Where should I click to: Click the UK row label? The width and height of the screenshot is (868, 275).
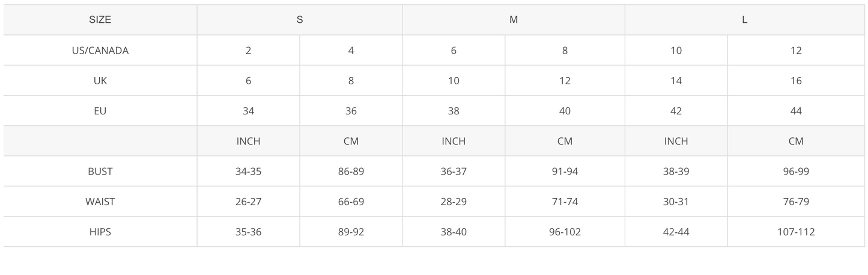tap(100, 81)
